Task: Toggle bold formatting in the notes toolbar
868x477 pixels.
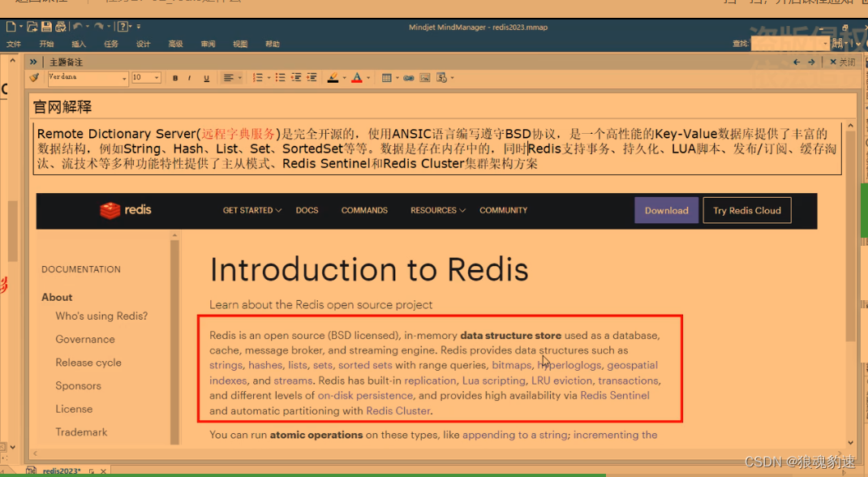Action: pos(175,77)
